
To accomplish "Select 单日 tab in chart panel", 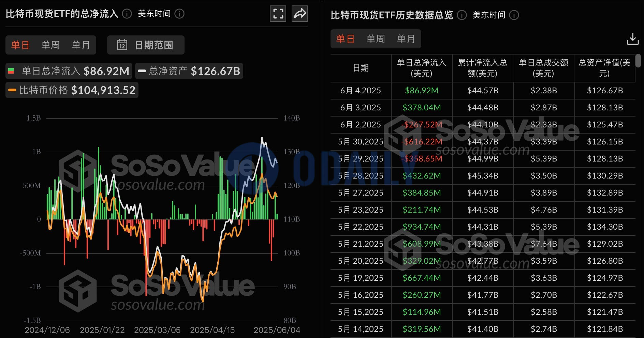I will point(20,45).
